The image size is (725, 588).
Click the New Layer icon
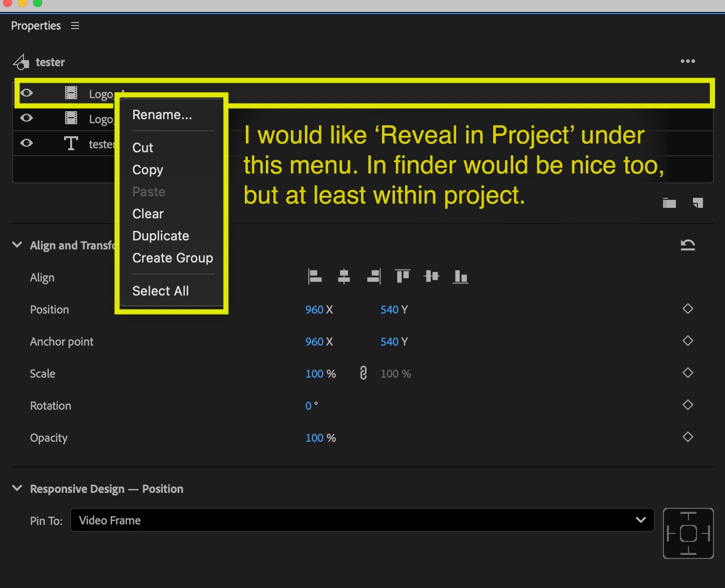click(x=698, y=203)
